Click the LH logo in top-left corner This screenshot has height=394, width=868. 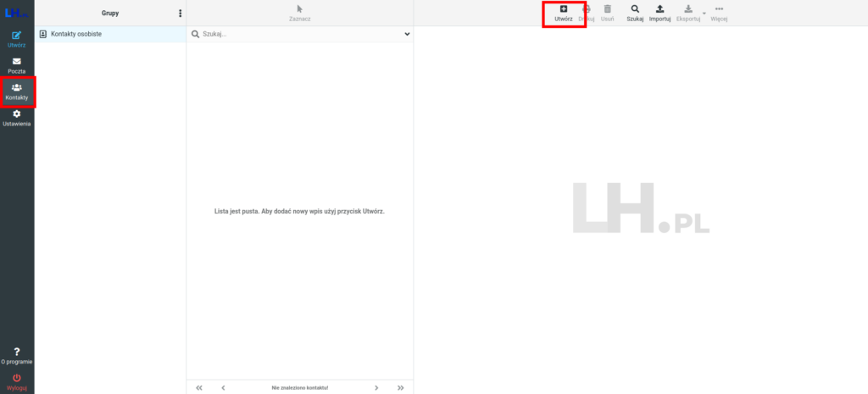pyautogui.click(x=15, y=13)
